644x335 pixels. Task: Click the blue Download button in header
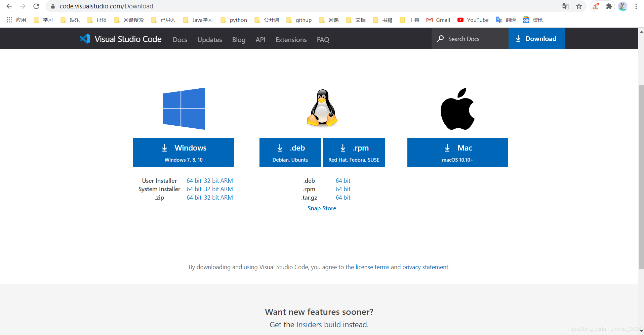[x=536, y=39]
